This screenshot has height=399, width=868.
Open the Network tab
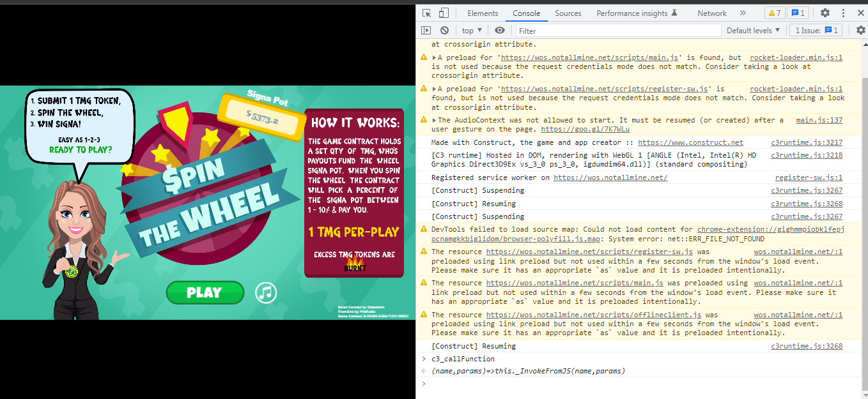711,12
